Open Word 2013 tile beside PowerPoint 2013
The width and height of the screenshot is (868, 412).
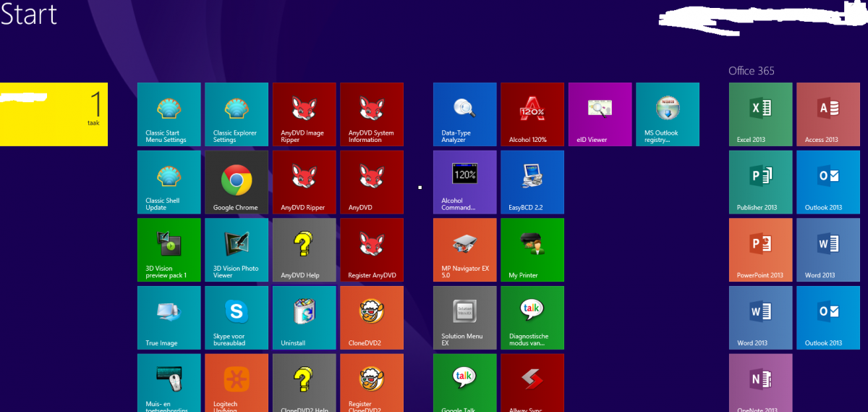[828, 250]
